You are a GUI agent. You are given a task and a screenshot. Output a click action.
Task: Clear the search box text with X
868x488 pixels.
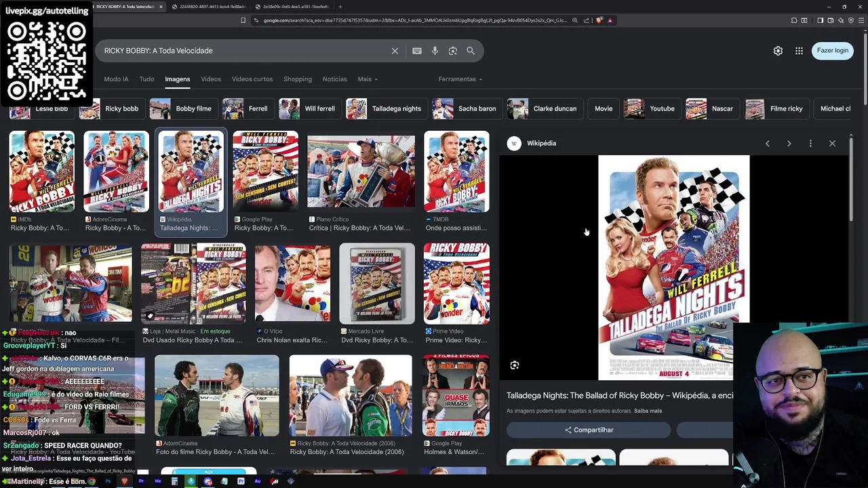tap(395, 51)
